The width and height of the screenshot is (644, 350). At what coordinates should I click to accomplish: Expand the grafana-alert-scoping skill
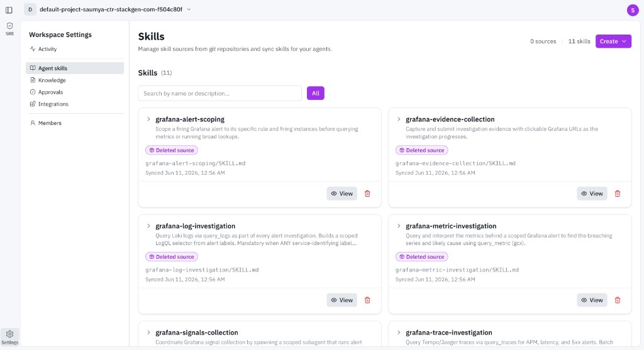click(x=148, y=119)
